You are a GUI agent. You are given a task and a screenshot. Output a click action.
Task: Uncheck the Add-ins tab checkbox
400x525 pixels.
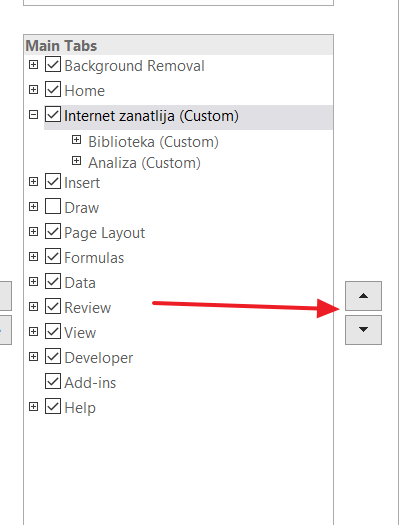coord(53,381)
